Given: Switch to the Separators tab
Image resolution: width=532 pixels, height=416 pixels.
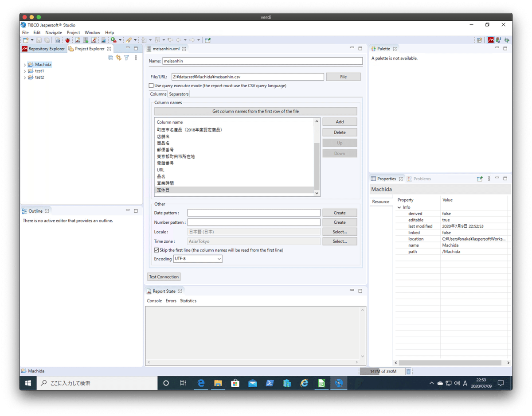Looking at the screenshot, I should pyautogui.click(x=179, y=94).
